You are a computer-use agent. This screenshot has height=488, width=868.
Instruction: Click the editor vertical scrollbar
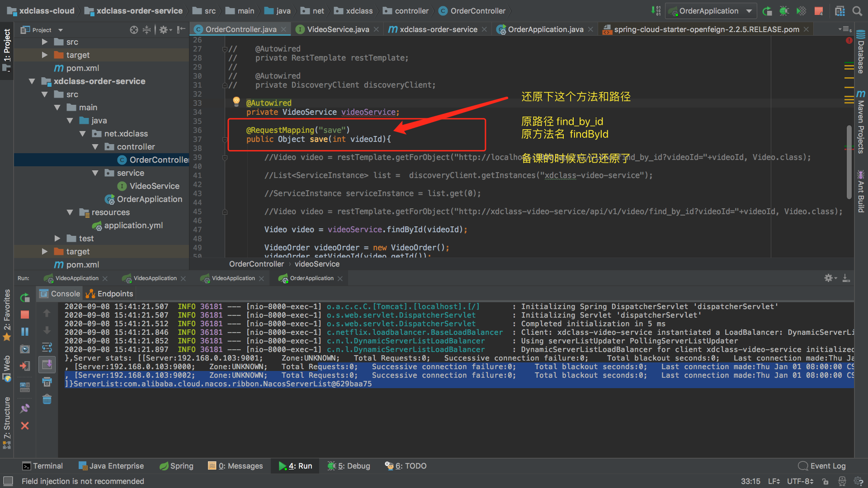[849, 163]
